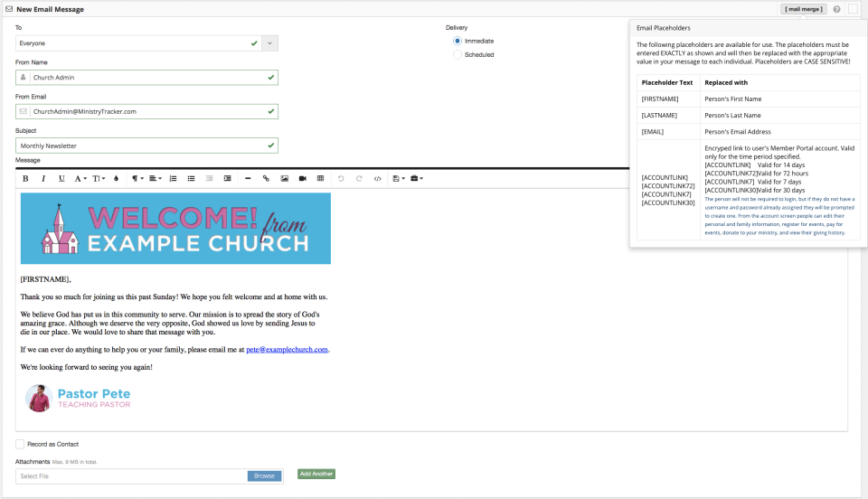Click the Browse attachment button
This screenshot has width=868, height=499.
pos(265,476)
